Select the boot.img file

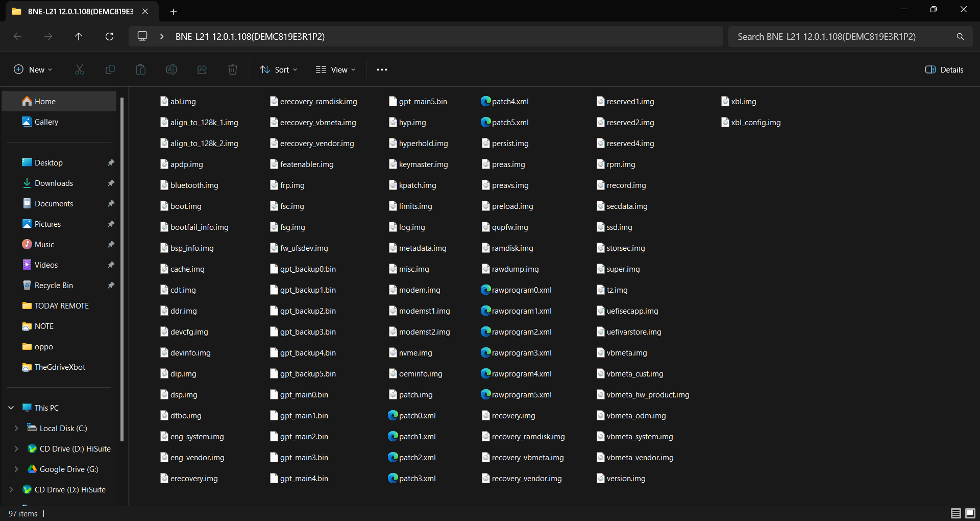click(181, 206)
